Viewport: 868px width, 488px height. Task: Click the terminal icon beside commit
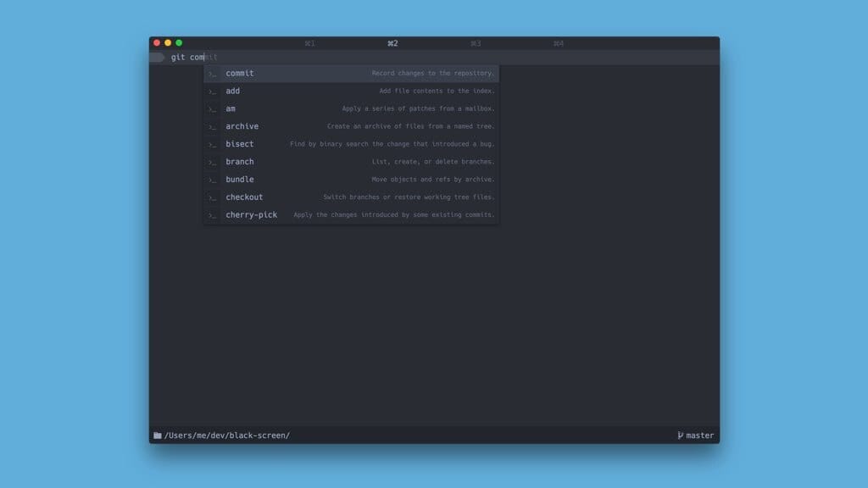pyautogui.click(x=212, y=74)
